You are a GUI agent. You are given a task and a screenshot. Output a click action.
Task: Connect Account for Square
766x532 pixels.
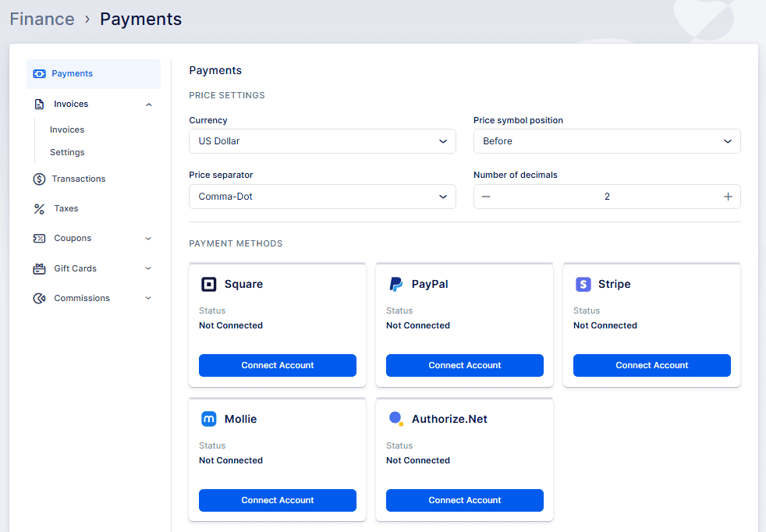278,365
